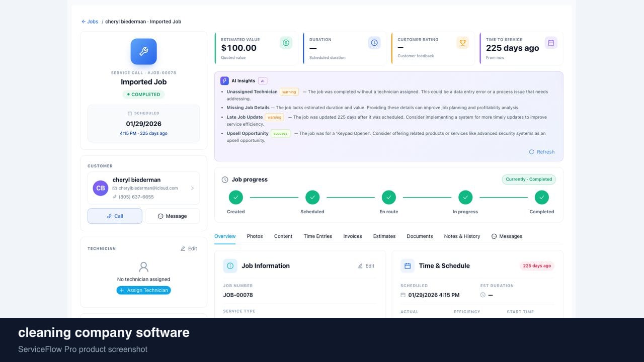This screenshot has width=644, height=362.
Task: Expand cheryl biederman customer details chevron
Action: pos(192,188)
